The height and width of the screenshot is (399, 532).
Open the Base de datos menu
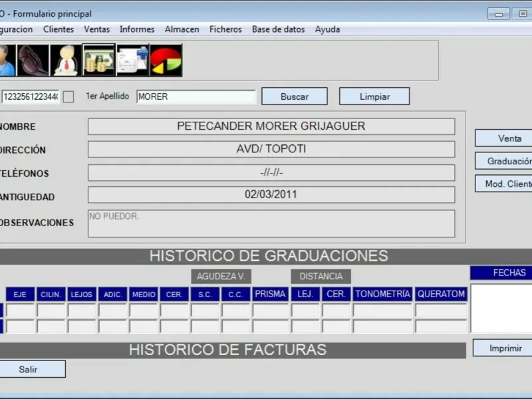(x=278, y=29)
